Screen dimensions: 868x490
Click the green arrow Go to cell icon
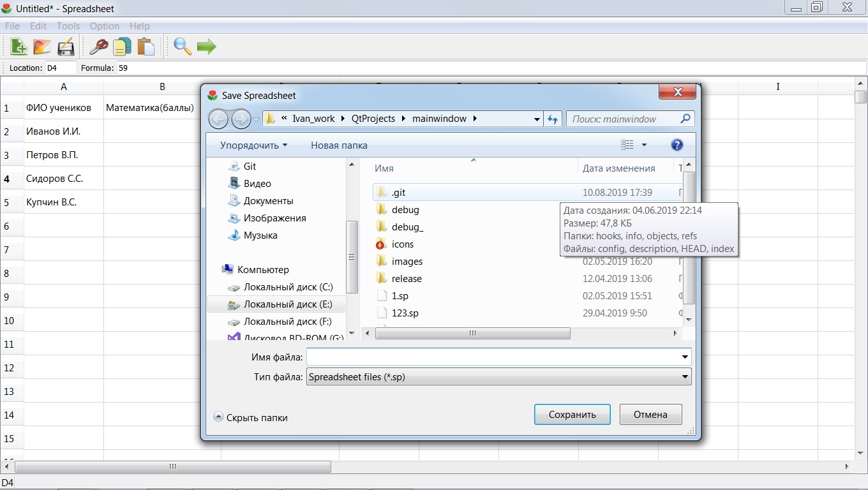tap(206, 47)
